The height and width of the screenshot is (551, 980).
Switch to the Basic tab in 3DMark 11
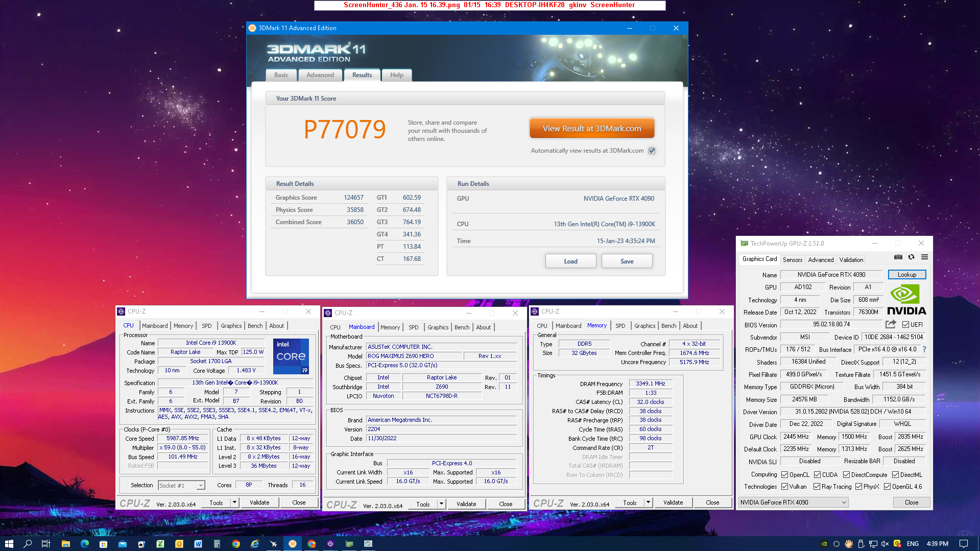click(281, 75)
